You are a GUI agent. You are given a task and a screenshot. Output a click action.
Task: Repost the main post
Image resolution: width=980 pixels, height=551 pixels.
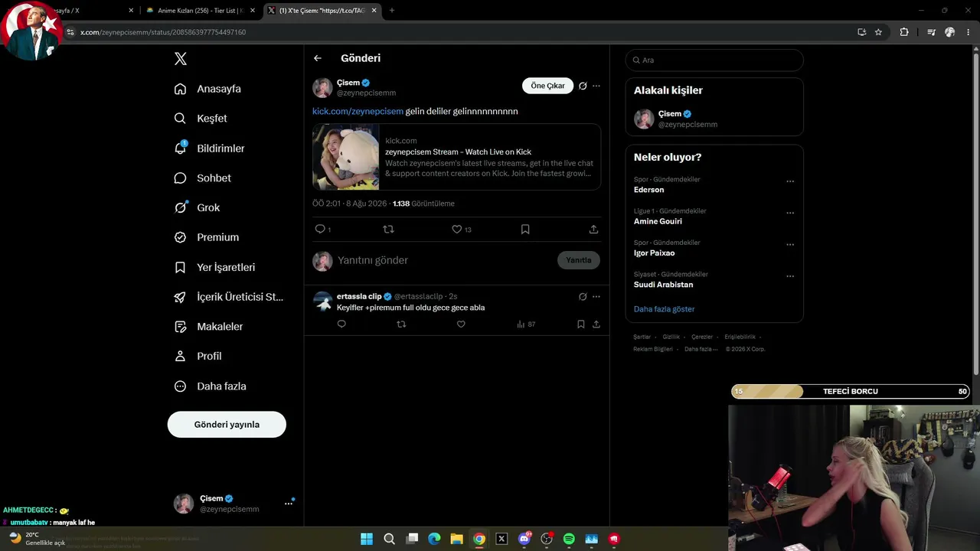tap(388, 229)
